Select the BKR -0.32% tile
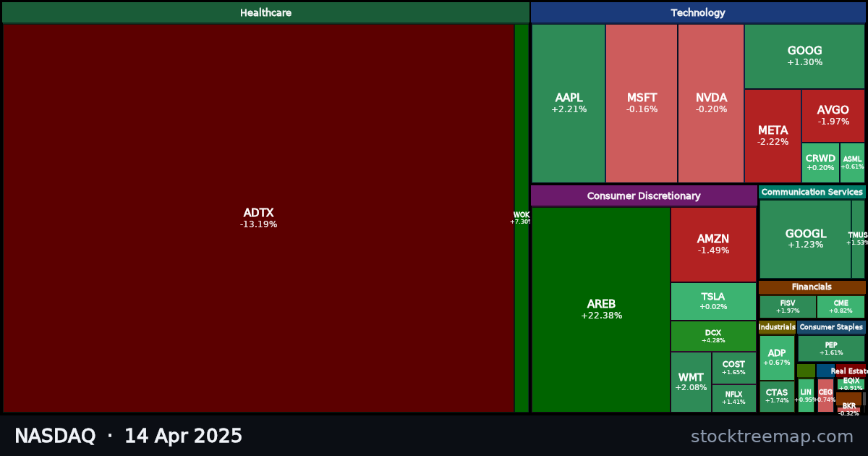This screenshot has height=456, width=868. pyautogui.click(x=848, y=410)
